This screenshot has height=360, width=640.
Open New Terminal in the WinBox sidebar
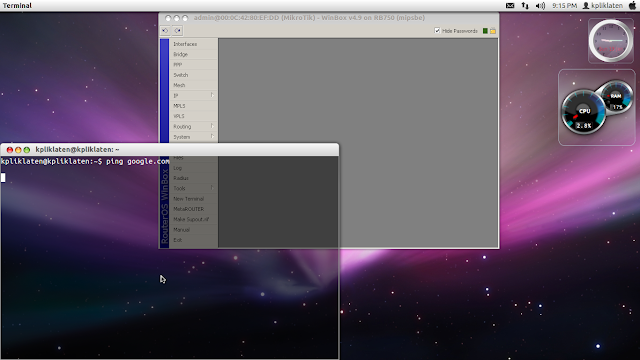point(193,199)
